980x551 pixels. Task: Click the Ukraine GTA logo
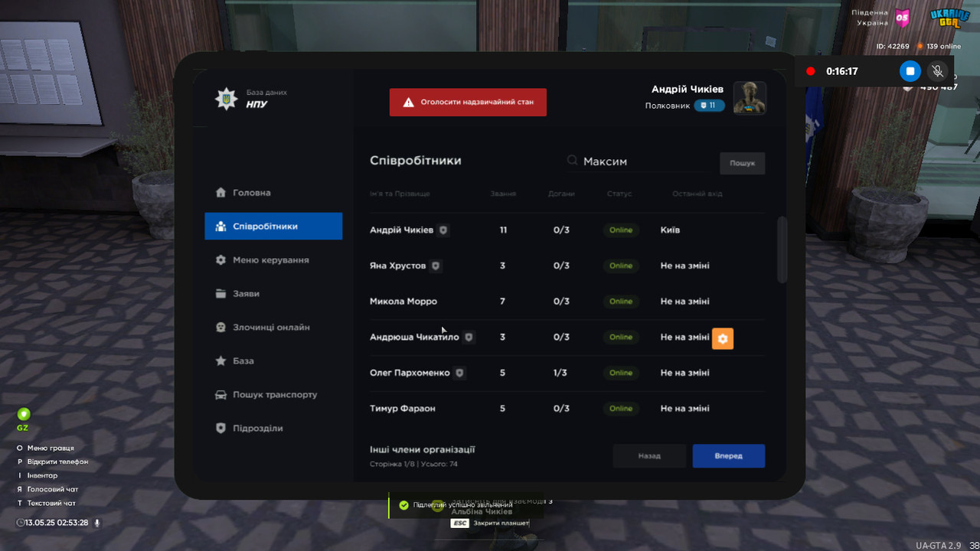(949, 18)
